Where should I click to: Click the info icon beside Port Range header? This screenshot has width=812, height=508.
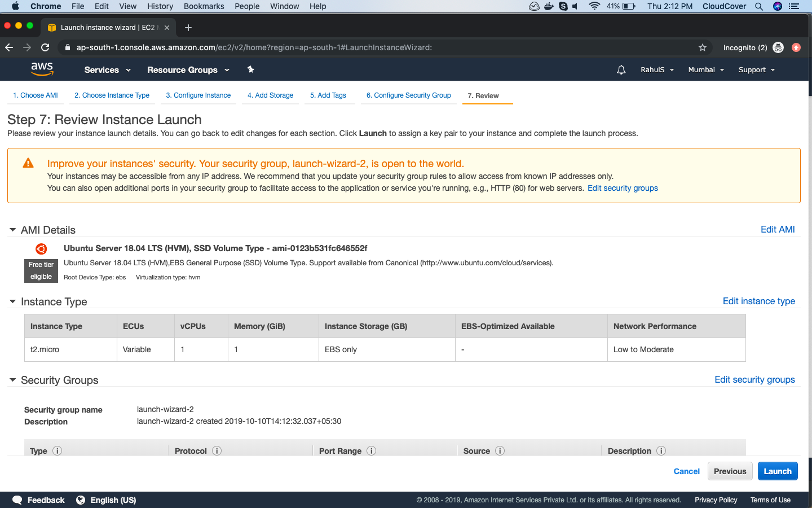371,451
